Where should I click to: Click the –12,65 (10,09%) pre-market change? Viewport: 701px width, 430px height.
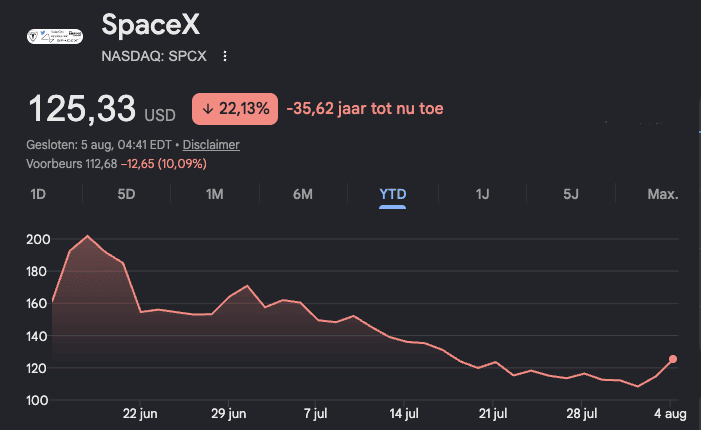[164, 164]
